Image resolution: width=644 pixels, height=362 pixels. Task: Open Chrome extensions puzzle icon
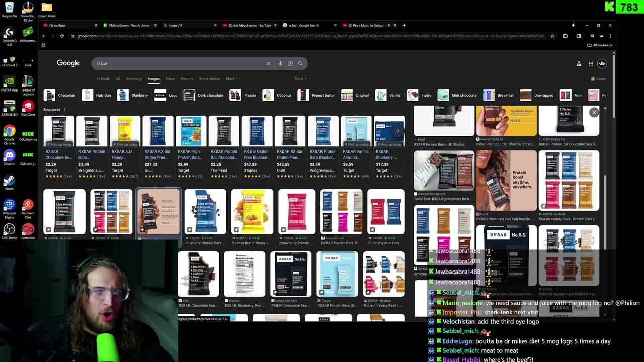tap(565, 36)
